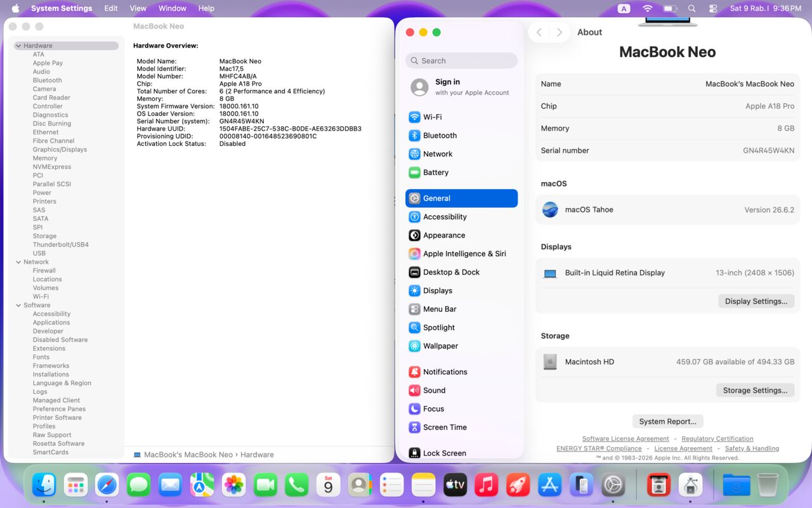Open Messages from the Dock
This screenshot has height=508, width=812.
coord(138,485)
